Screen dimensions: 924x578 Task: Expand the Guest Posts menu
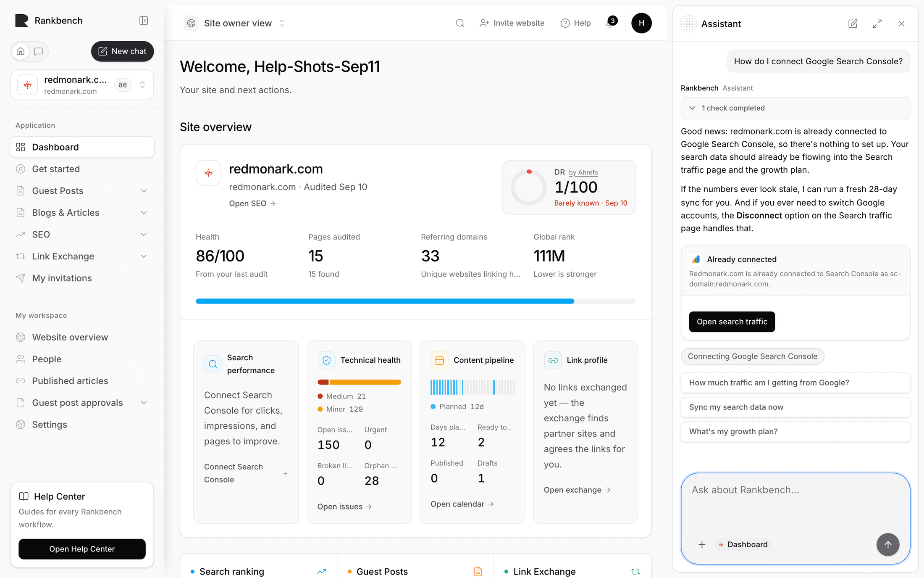[82, 191]
